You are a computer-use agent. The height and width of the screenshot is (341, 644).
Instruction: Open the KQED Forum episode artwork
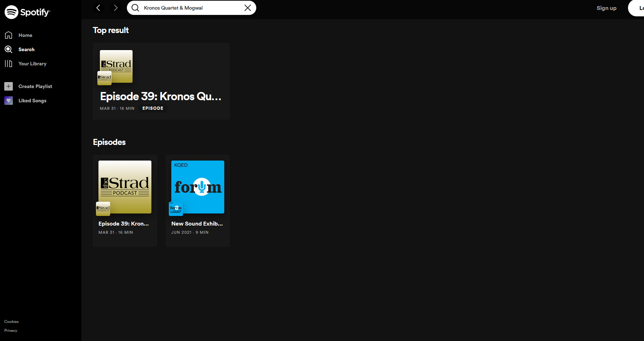tap(198, 187)
